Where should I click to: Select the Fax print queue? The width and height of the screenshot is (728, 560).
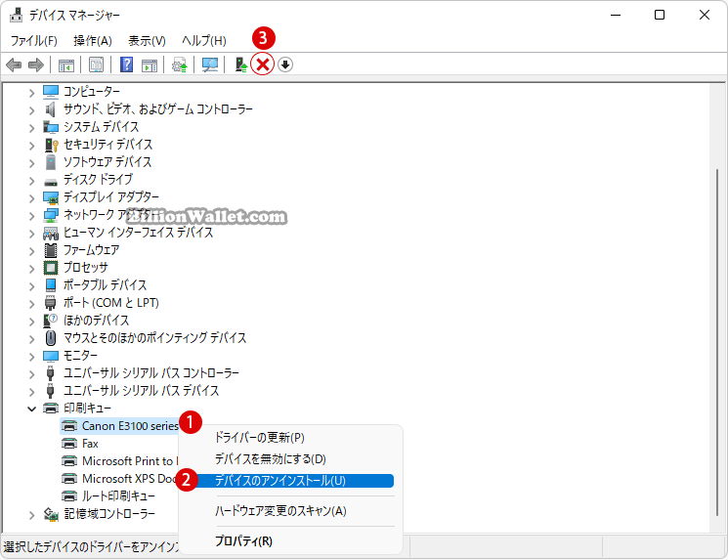(x=90, y=444)
